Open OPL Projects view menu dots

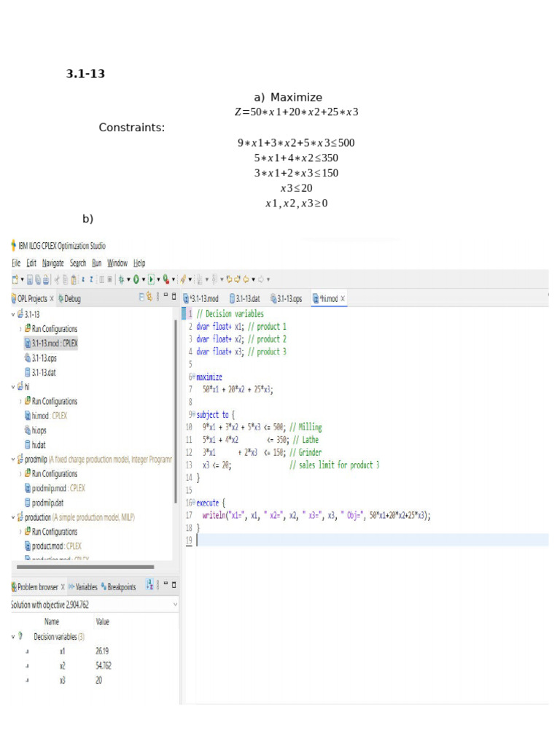tap(157, 298)
